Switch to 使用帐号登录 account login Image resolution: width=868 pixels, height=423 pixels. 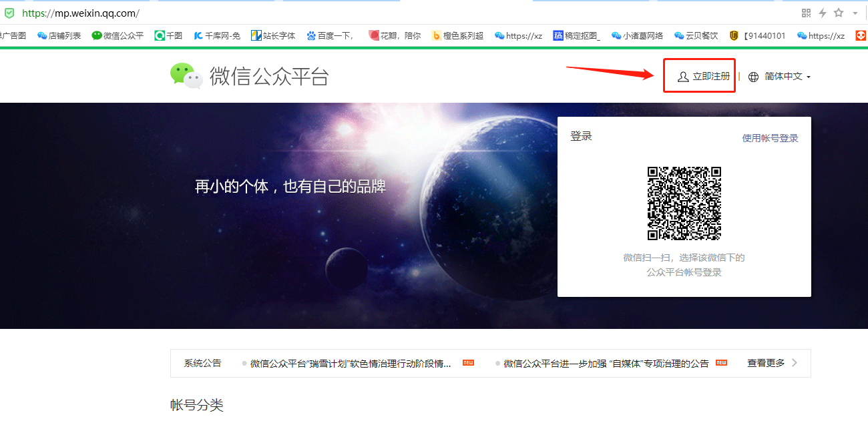(771, 138)
